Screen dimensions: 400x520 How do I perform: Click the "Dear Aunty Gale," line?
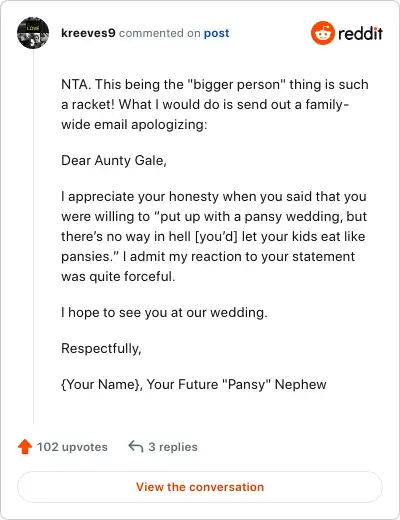click(x=114, y=161)
